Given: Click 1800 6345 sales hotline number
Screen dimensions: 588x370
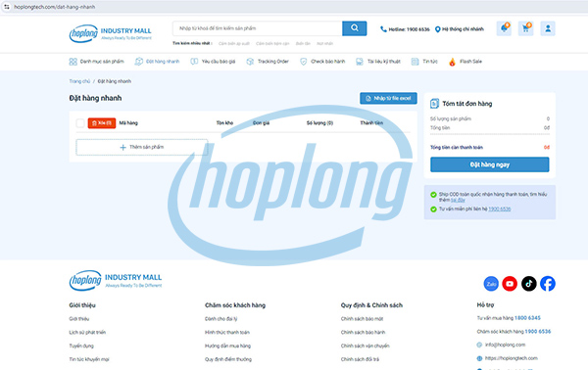Looking at the screenshot, I should click(x=527, y=318).
